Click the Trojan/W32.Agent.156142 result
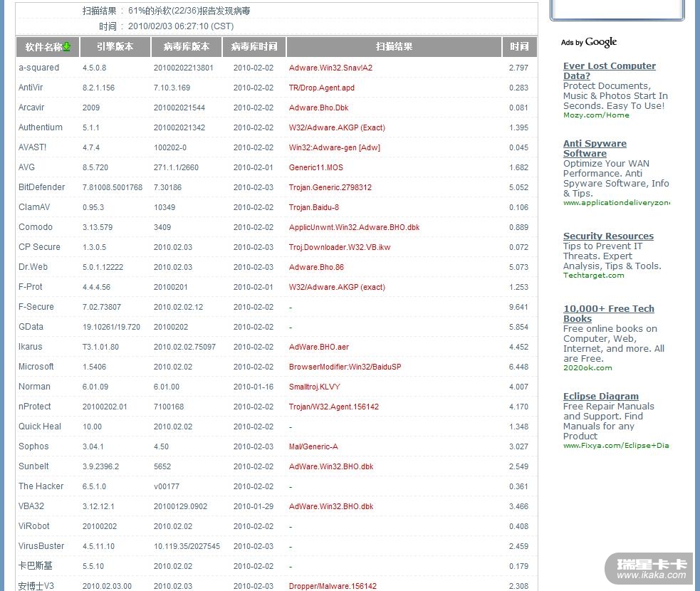Image resolution: width=700 pixels, height=591 pixels. [334, 407]
